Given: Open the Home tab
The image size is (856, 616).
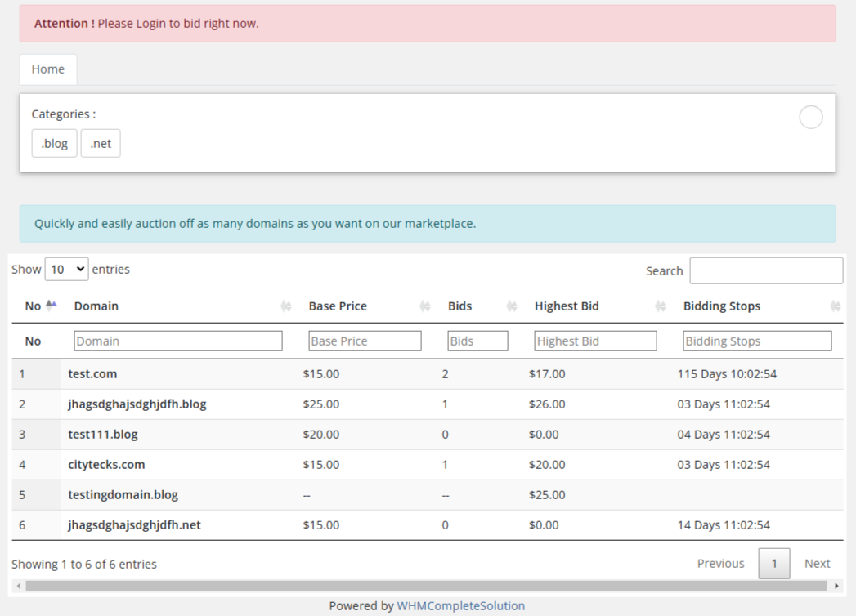Looking at the screenshot, I should tap(48, 69).
